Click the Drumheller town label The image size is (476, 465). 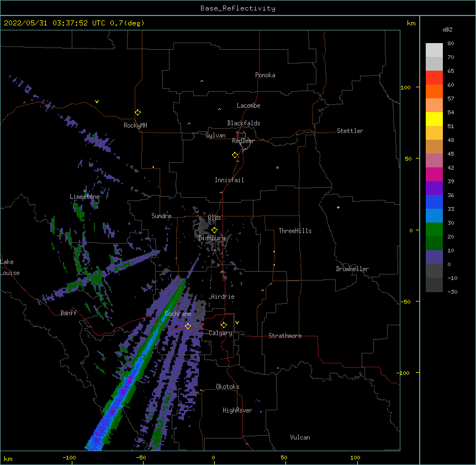(x=352, y=269)
